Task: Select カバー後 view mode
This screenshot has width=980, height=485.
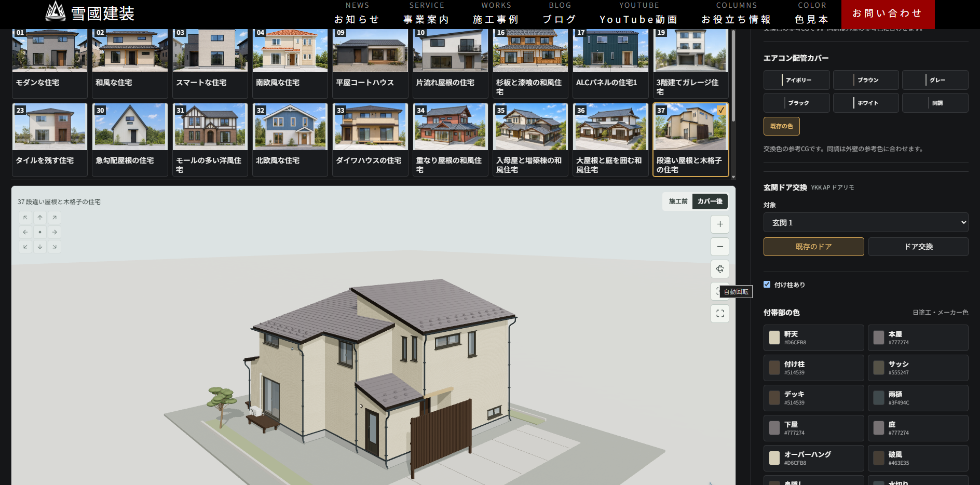Action: (x=710, y=201)
